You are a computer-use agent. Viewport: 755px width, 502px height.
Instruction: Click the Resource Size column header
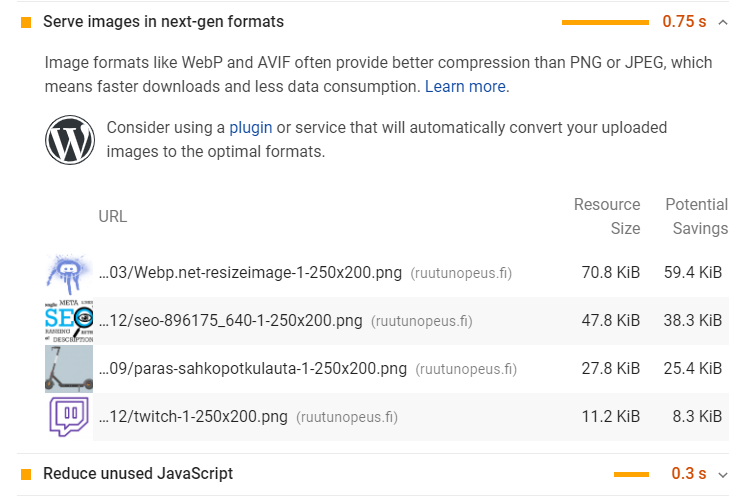pyautogui.click(x=607, y=216)
